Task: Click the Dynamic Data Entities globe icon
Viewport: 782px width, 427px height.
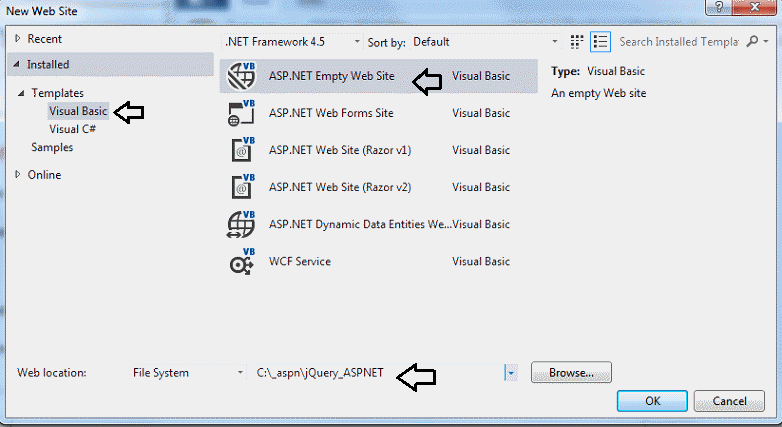Action: (x=241, y=224)
